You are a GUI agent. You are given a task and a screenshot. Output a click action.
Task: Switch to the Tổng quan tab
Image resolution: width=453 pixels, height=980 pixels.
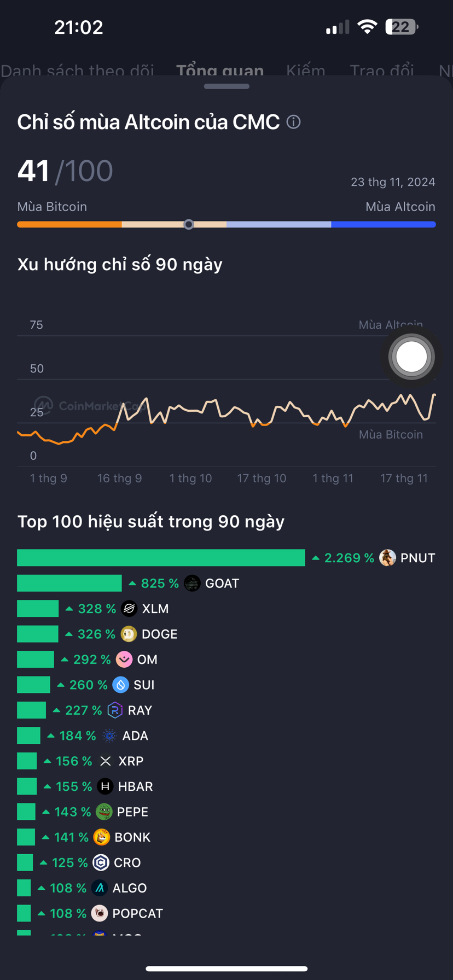click(x=220, y=71)
